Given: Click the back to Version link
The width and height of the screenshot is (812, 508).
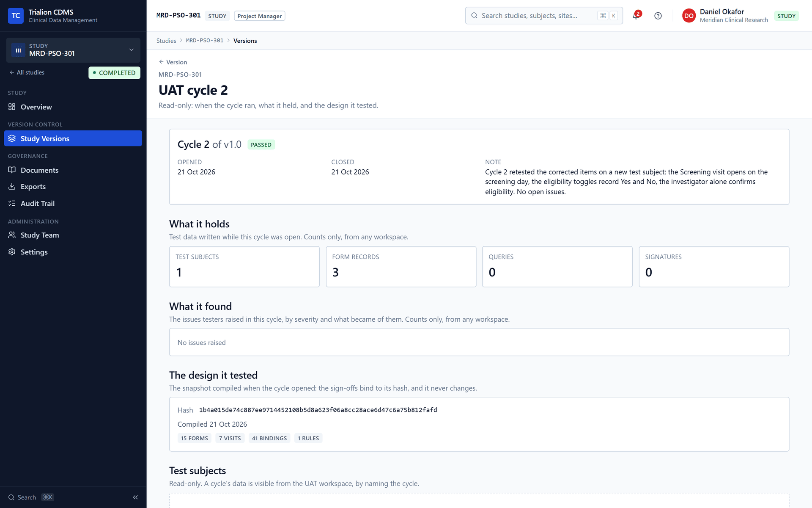Looking at the screenshot, I should 173,62.
